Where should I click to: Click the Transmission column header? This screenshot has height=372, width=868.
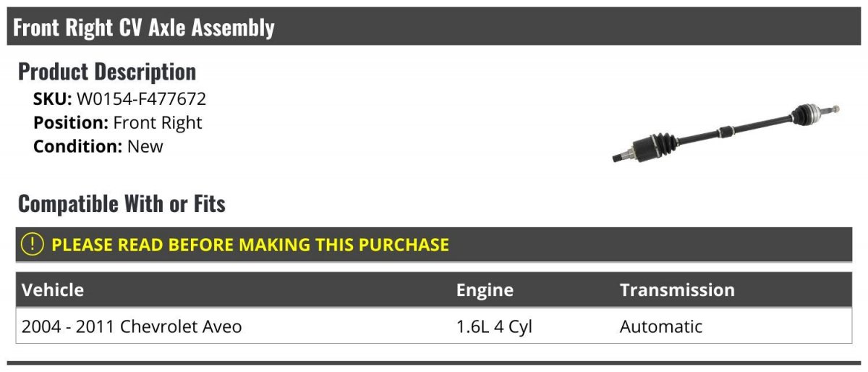pyautogui.click(x=677, y=290)
